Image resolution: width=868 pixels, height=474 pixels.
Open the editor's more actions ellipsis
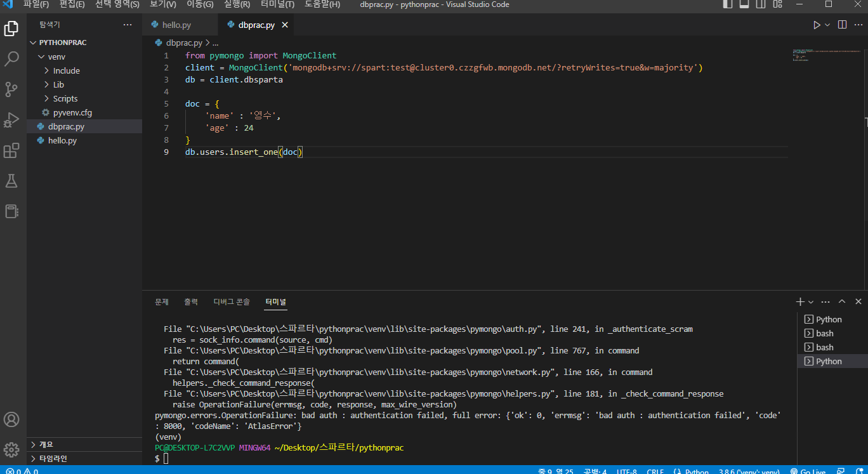tap(858, 25)
